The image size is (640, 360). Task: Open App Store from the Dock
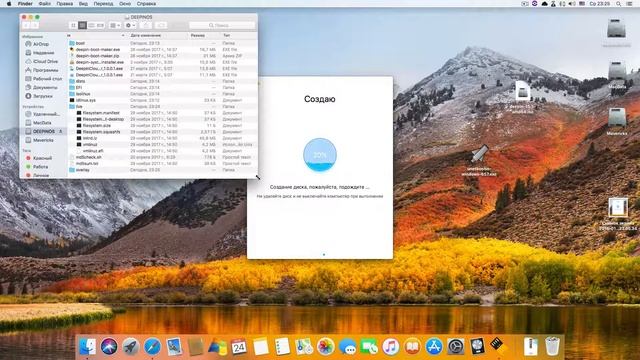coord(434,347)
